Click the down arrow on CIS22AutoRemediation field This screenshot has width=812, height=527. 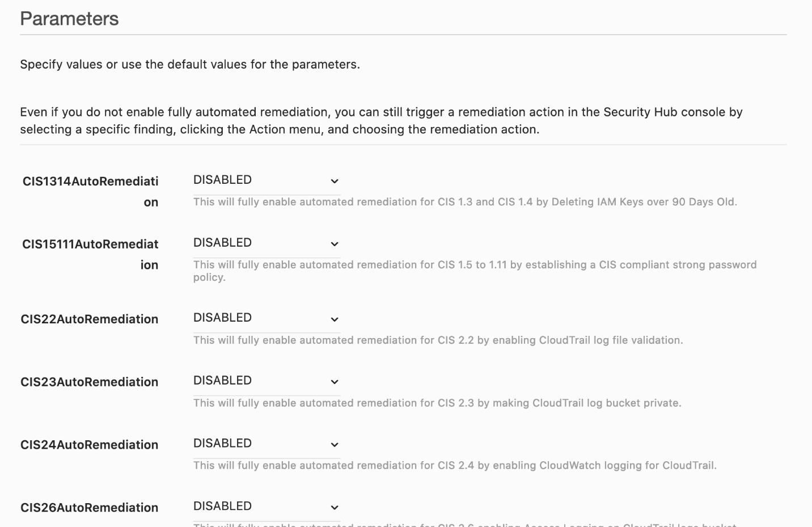(x=335, y=319)
